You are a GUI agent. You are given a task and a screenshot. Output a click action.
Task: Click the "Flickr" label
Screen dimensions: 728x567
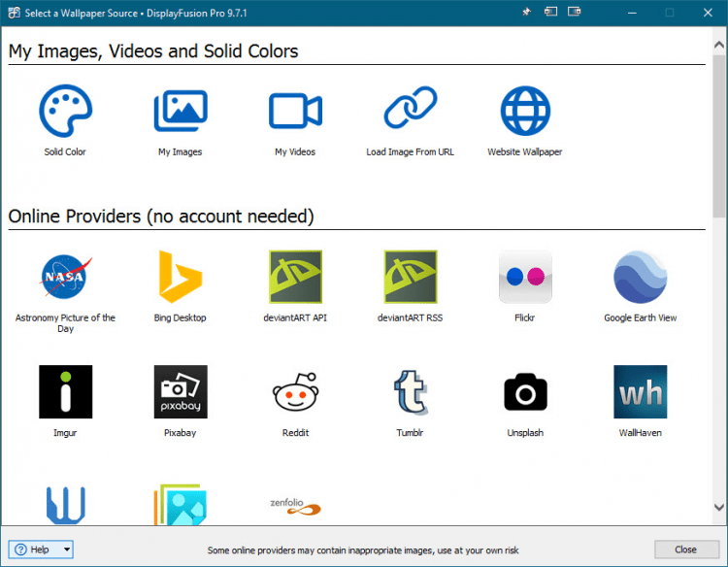point(525,317)
